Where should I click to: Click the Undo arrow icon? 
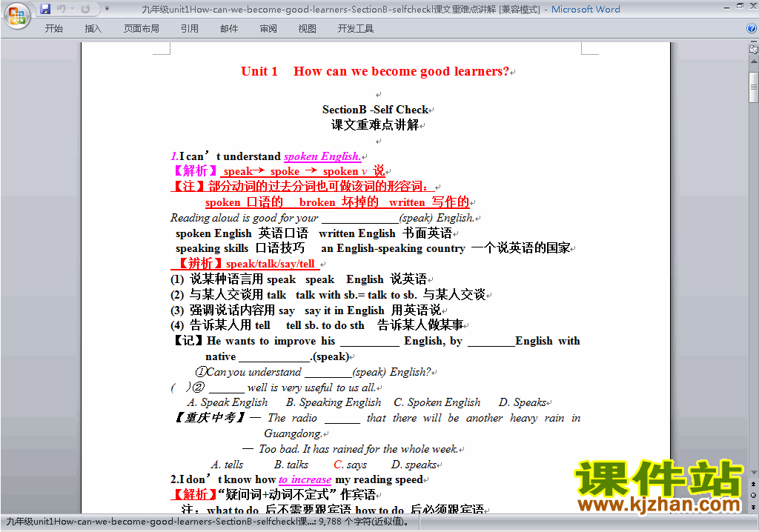pos(62,9)
